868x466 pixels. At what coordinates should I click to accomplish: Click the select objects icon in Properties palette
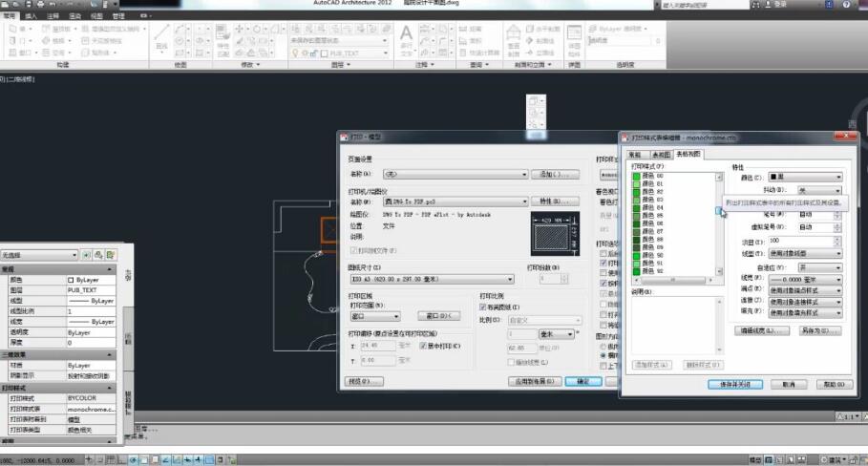point(98,255)
